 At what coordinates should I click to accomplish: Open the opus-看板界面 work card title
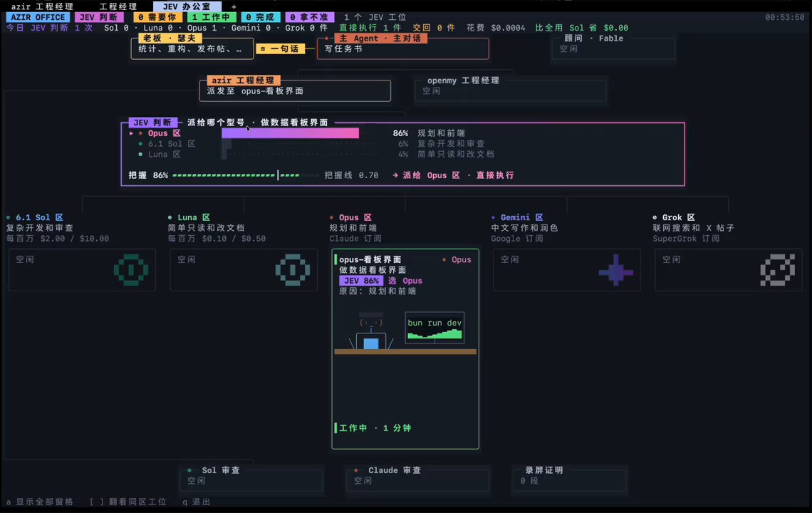pyautogui.click(x=370, y=259)
